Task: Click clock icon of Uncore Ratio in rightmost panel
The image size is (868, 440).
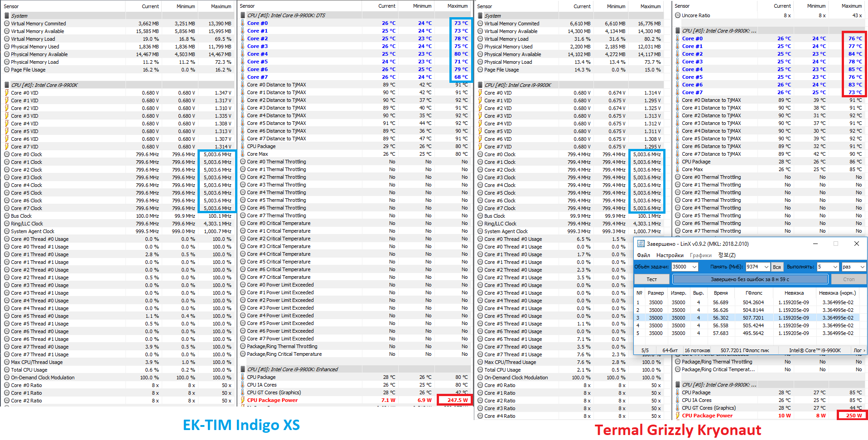Action: [678, 15]
